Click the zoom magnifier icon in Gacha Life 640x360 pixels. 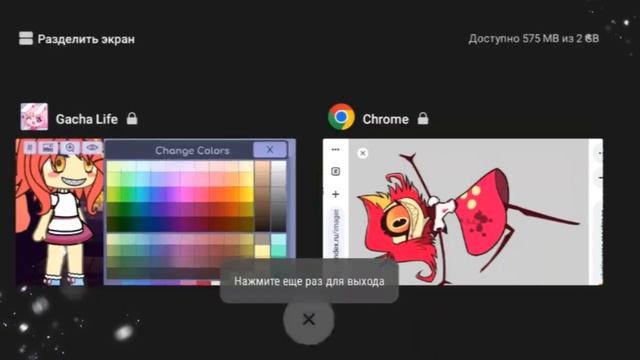pos(70,148)
